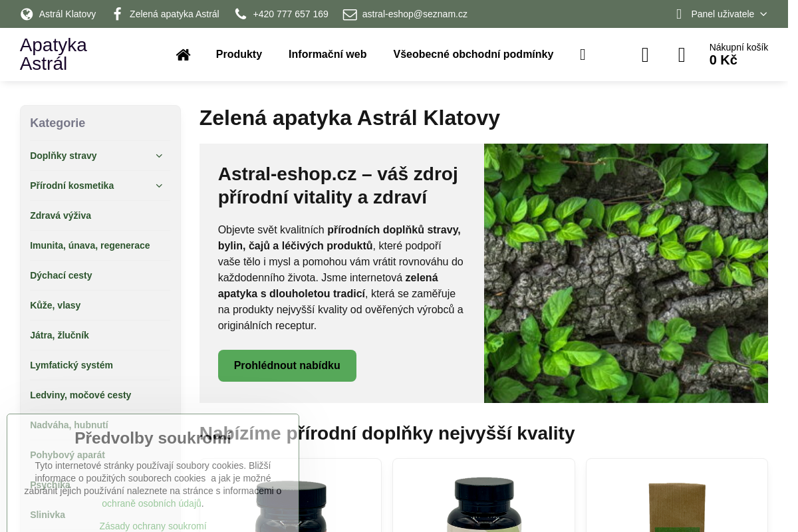Click the search icon next to Všeobecné obchodní podmínky
Viewport: 798px width, 532px height.
click(x=583, y=55)
